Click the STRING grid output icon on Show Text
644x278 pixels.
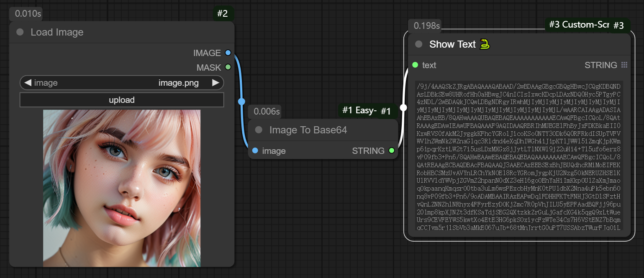pos(624,65)
